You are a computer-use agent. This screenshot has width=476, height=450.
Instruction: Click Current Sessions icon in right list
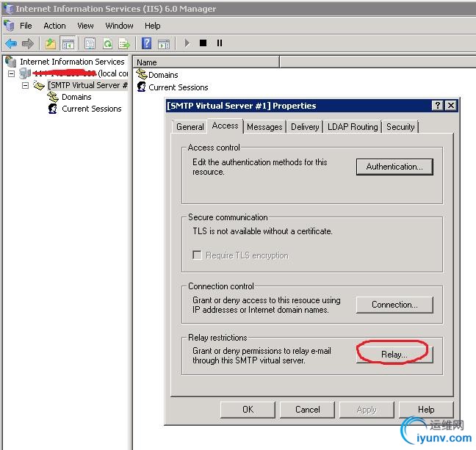(x=142, y=87)
